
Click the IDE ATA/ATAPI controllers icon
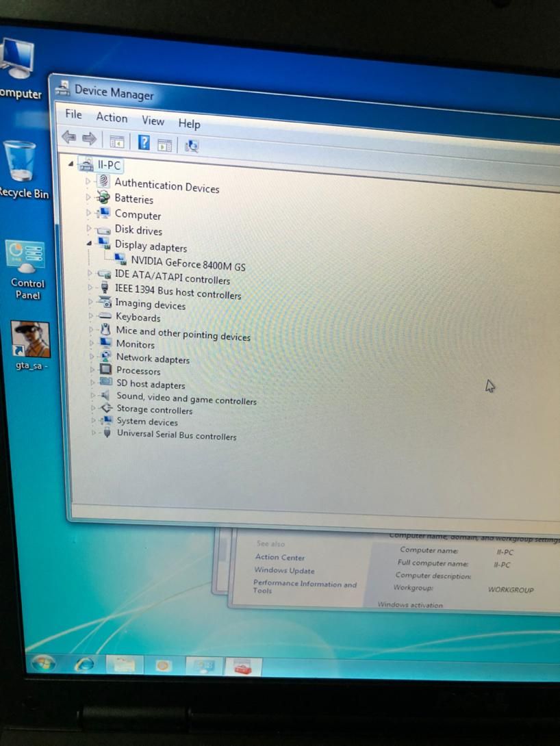[104, 274]
